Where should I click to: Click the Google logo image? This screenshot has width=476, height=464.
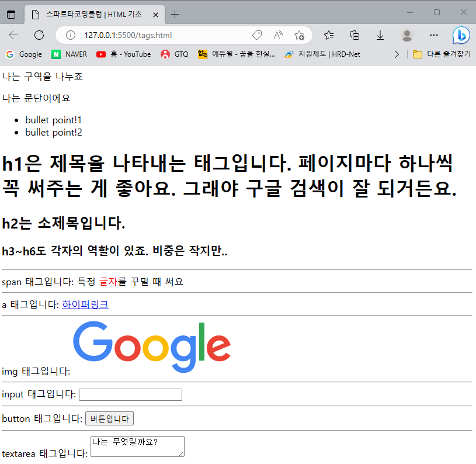(x=152, y=347)
